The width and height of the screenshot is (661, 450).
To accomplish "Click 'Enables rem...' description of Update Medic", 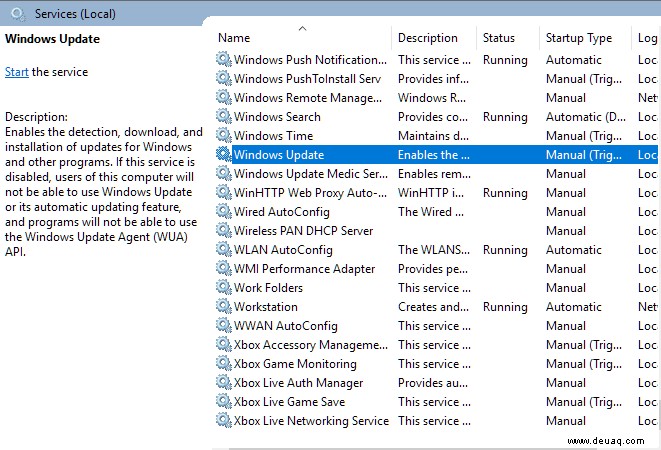I will click(434, 174).
